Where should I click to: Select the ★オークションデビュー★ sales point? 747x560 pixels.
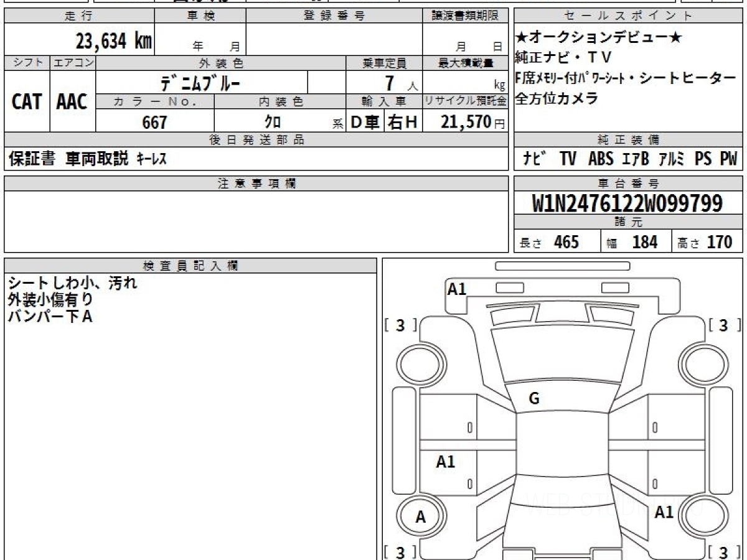[599, 38]
